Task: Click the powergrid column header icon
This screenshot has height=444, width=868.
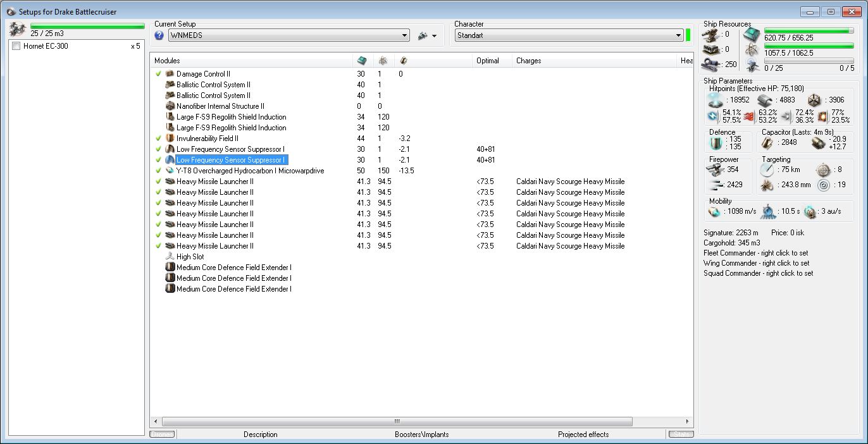Action: tap(383, 61)
